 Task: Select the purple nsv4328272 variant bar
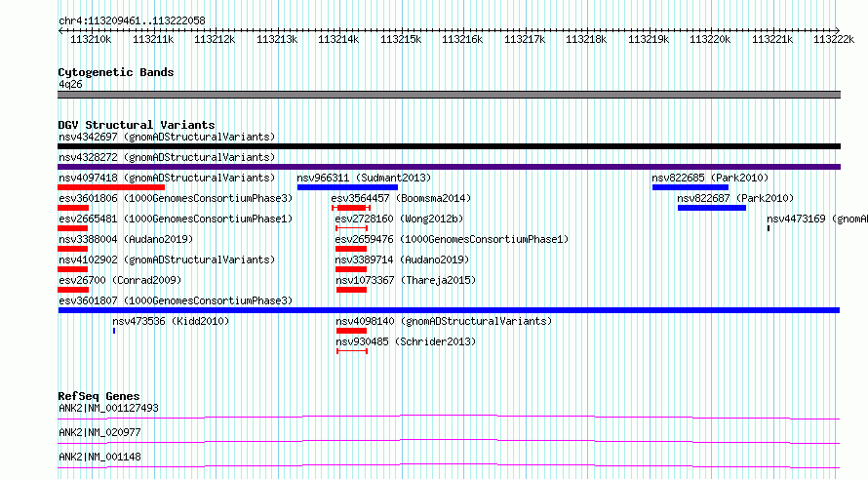point(449,167)
